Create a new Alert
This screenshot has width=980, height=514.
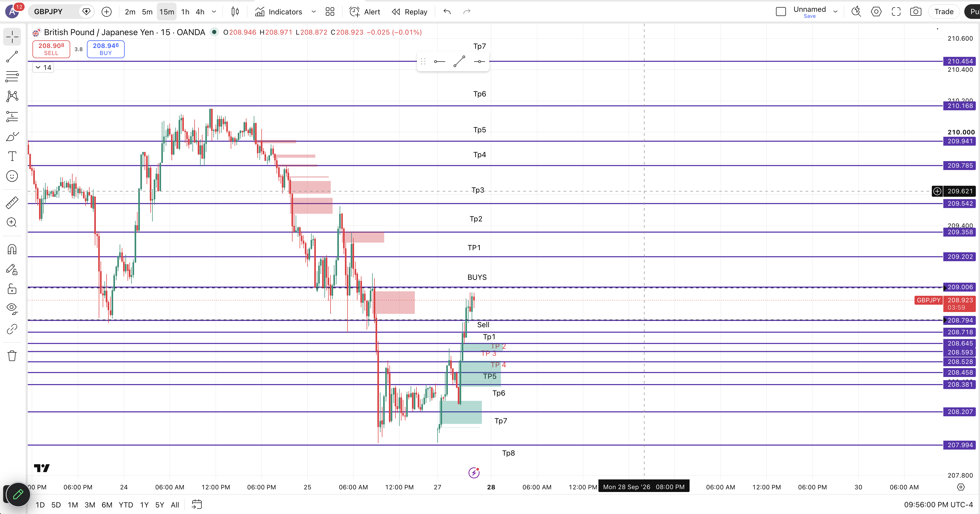click(365, 12)
